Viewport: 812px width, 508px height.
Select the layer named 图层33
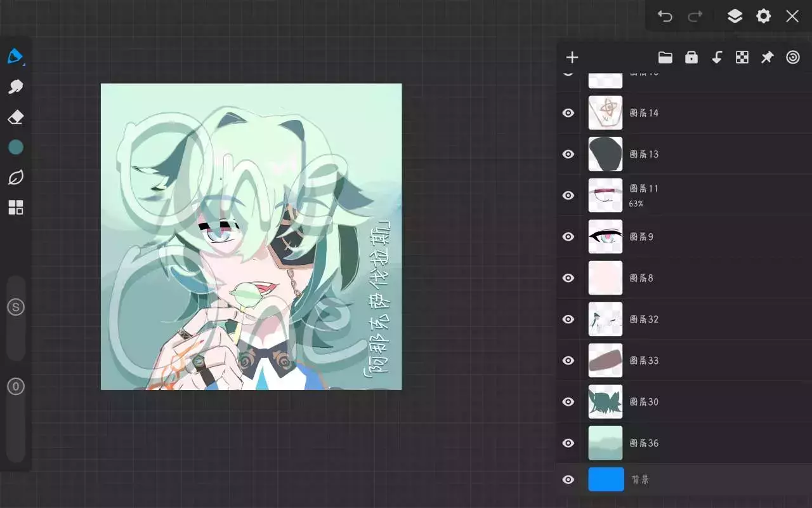click(644, 361)
